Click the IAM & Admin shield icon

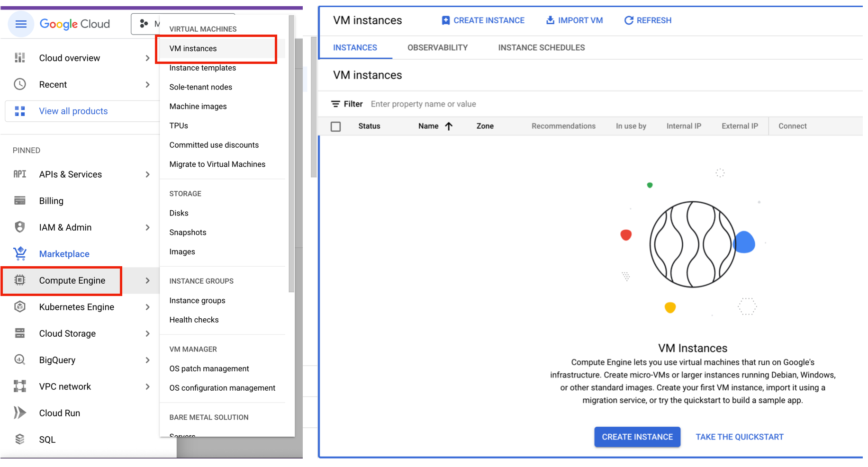(20, 227)
